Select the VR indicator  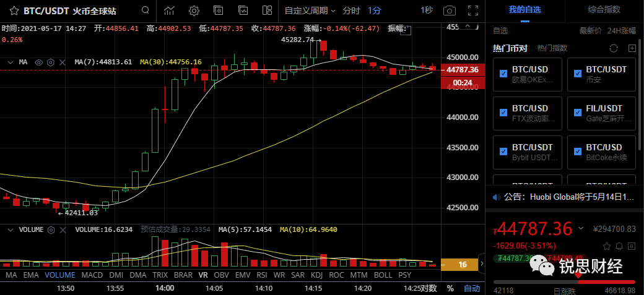[203, 275]
